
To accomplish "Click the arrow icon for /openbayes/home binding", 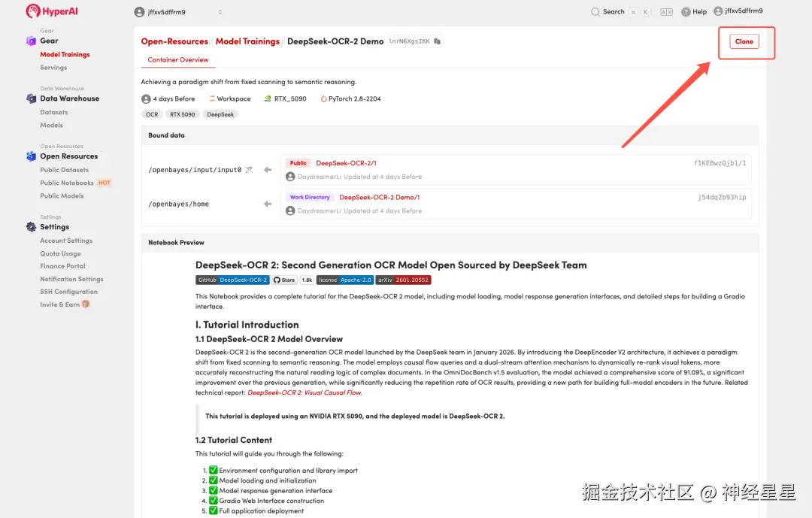I will click(268, 204).
